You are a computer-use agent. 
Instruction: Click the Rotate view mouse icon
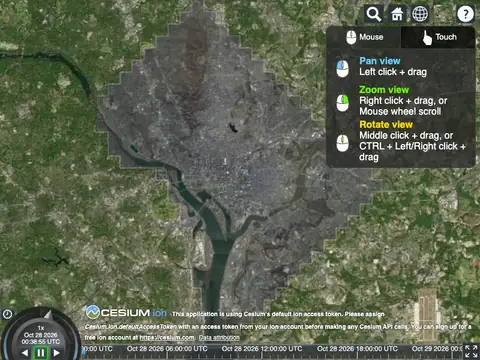pyautogui.click(x=342, y=143)
